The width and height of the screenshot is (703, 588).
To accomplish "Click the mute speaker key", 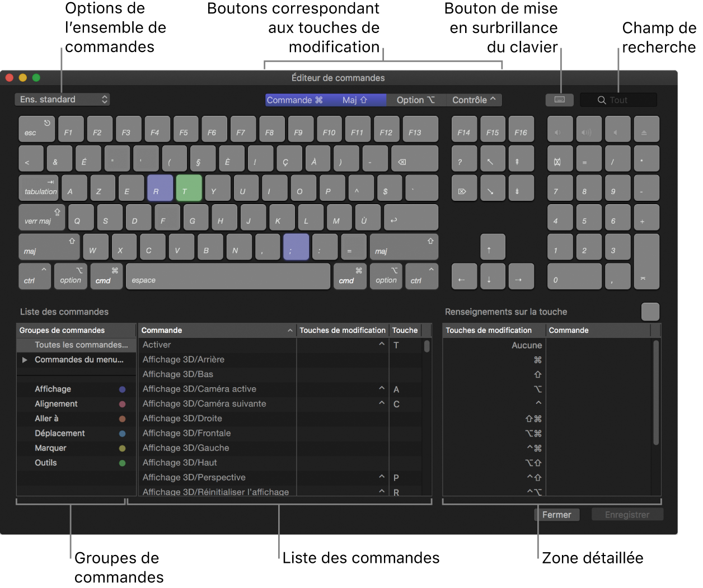I will click(x=618, y=129).
